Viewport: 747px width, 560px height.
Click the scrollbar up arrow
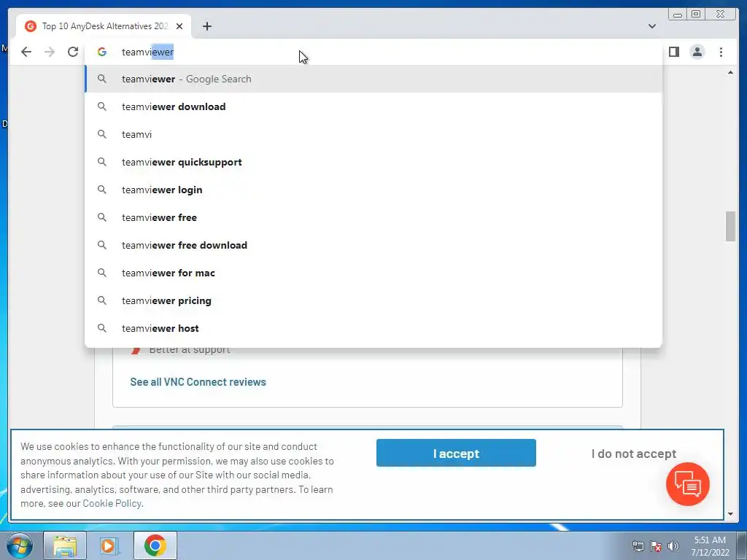pyautogui.click(x=730, y=73)
